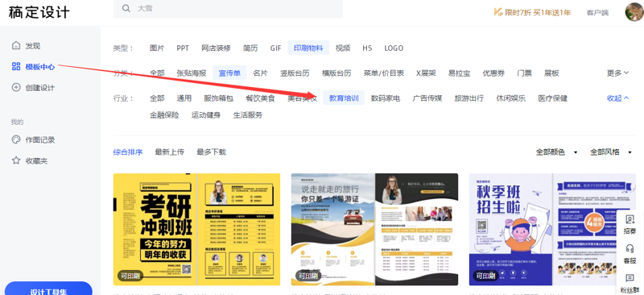Screen dimensions: 644x295
Task: Filter industry by 服饰箱包
Action: pos(218,98)
